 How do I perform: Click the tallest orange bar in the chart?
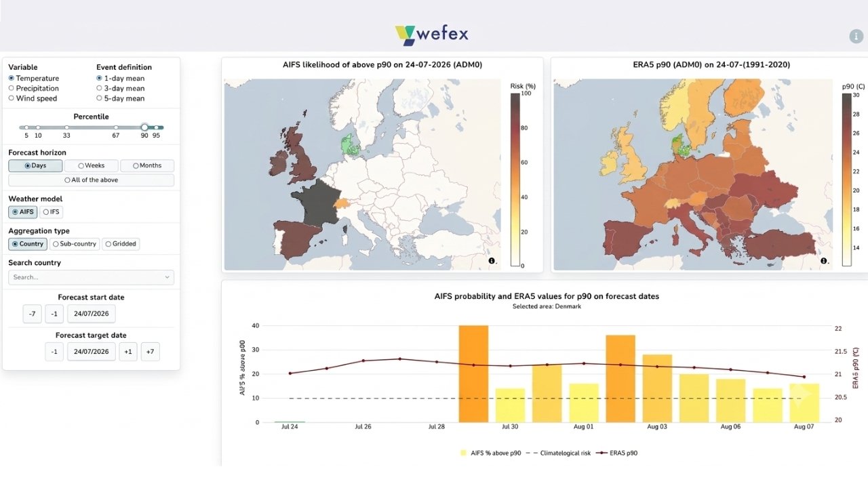[x=473, y=373]
